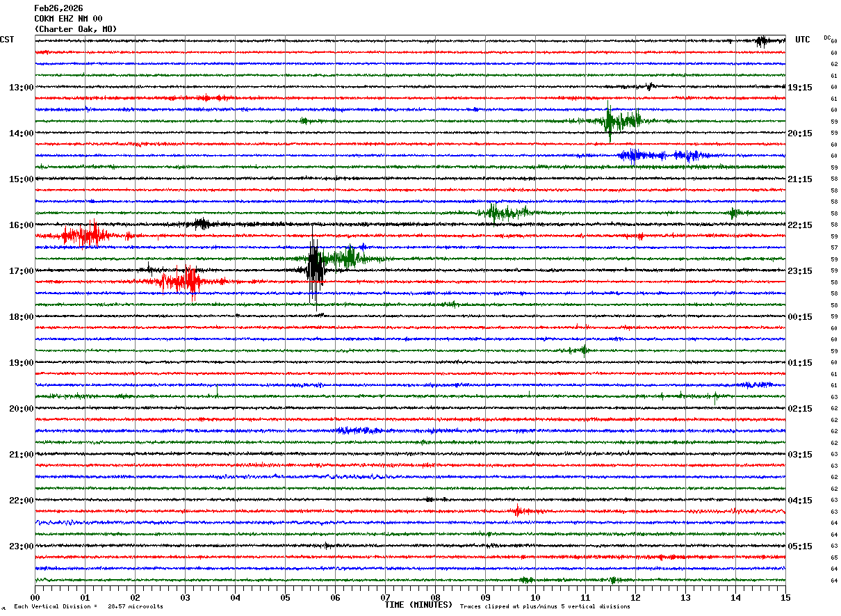
Task: Select the 17:00 CST time label
Action: (x=22, y=271)
